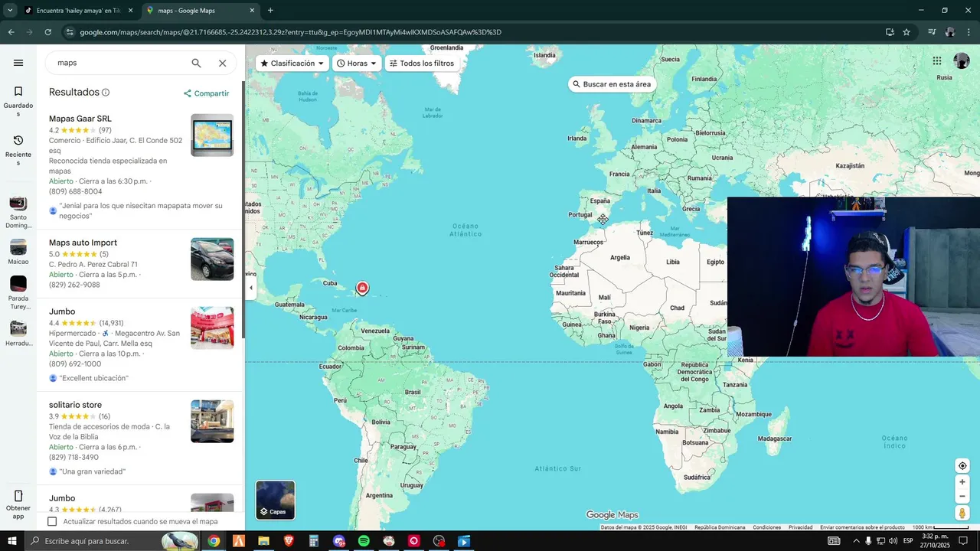980x551 pixels.
Task: Select the maps - Google Maps tab
Action: pyautogui.click(x=201, y=11)
